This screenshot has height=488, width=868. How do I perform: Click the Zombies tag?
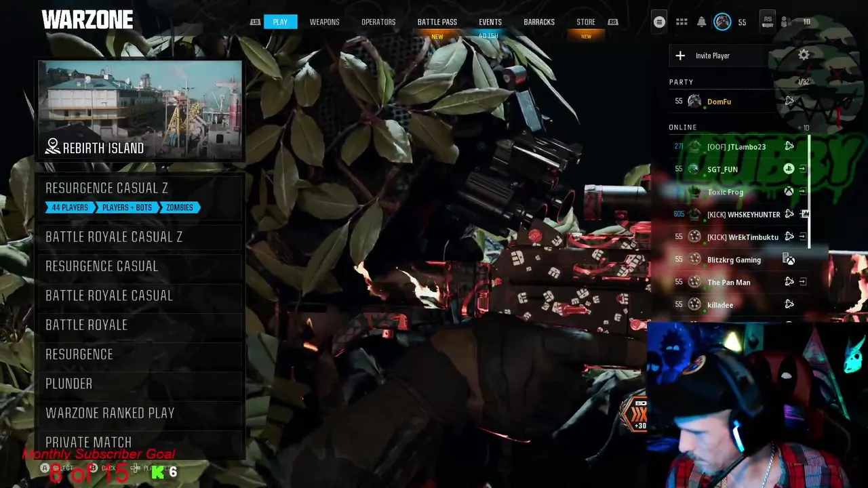coord(180,207)
